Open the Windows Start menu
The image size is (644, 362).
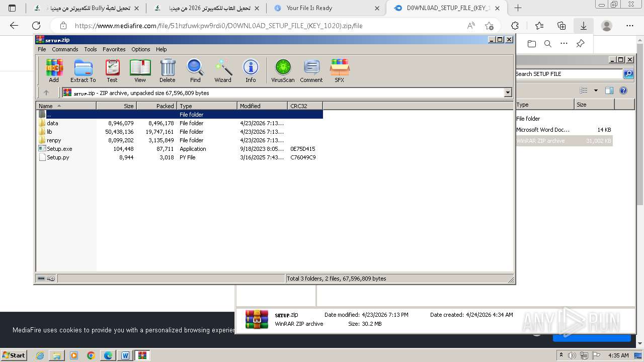pyautogui.click(x=14, y=355)
